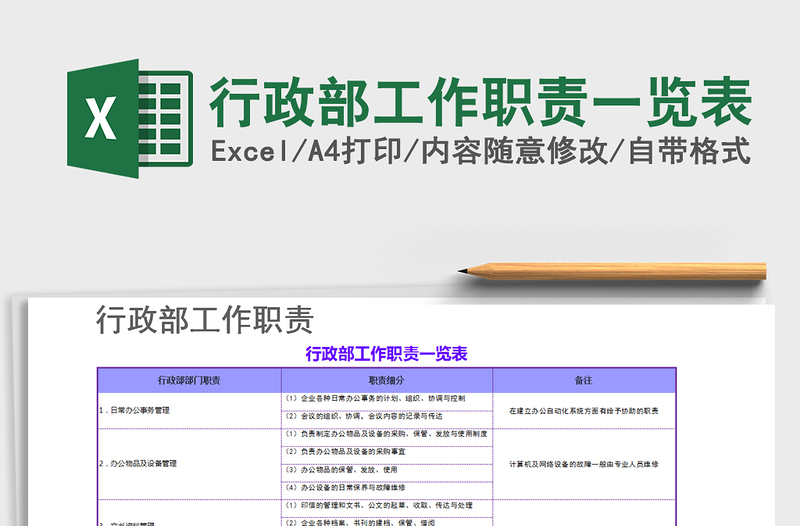The image size is (800, 526).
Task: Click the wooden pencil image
Action: [612, 271]
